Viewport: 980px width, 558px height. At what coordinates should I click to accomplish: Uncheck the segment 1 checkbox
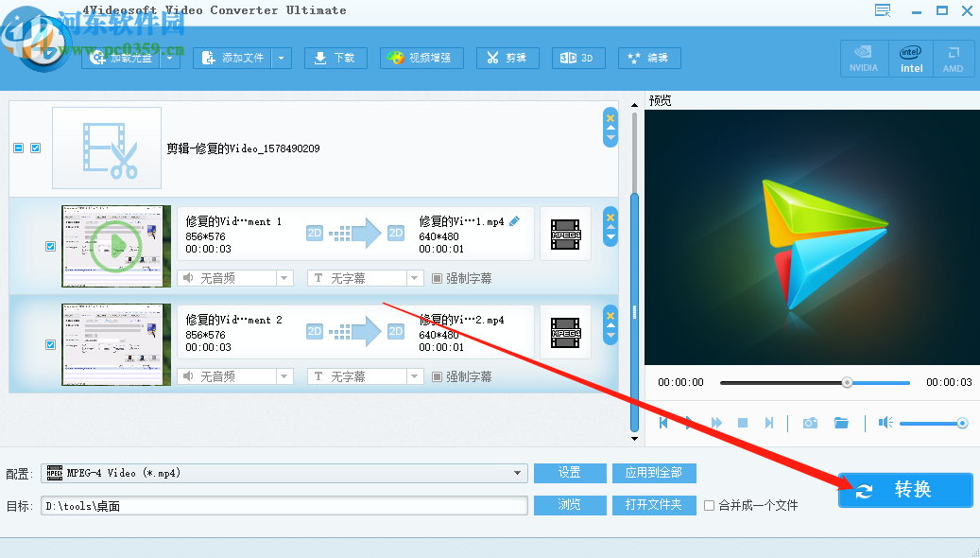click(51, 247)
